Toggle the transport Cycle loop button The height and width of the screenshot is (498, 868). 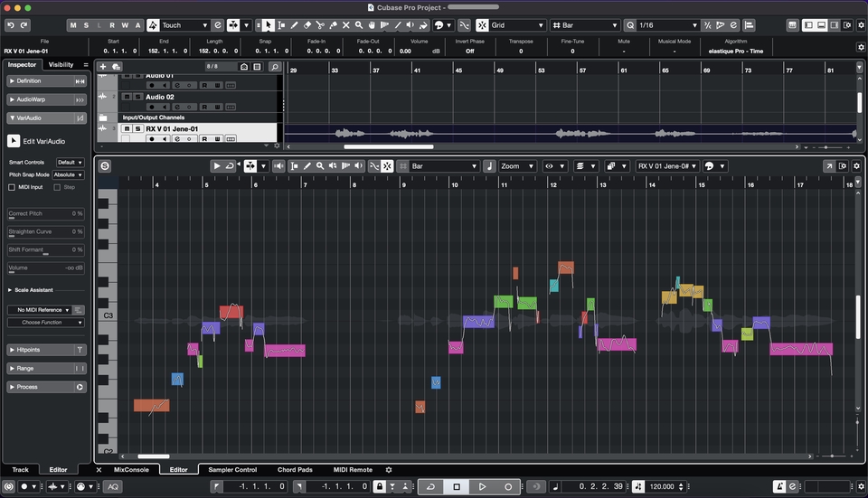click(430, 486)
